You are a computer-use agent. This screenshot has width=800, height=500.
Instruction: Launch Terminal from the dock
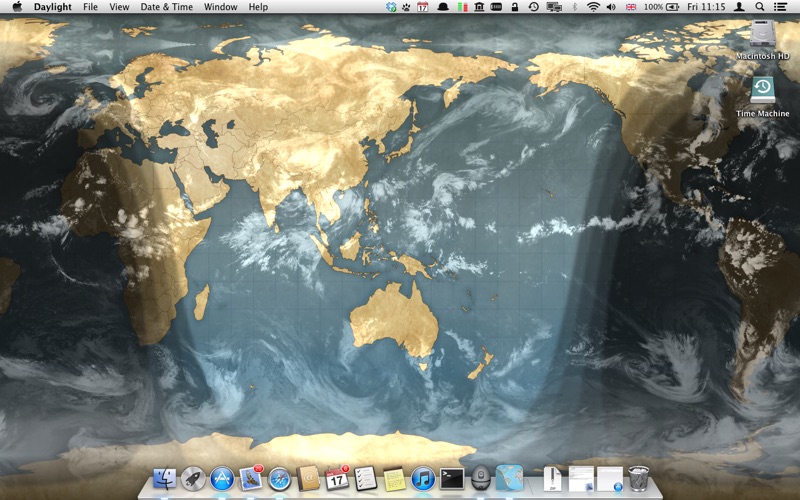[x=452, y=479]
